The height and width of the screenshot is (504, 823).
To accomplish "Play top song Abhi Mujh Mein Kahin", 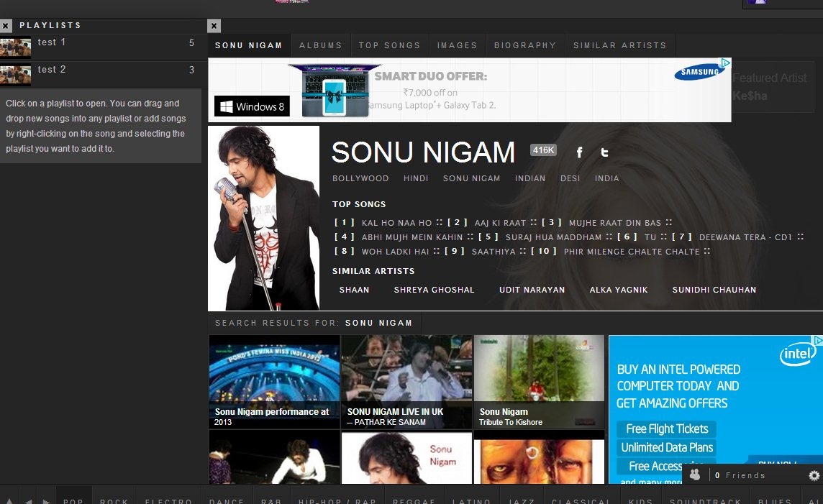I will pyautogui.click(x=412, y=237).
